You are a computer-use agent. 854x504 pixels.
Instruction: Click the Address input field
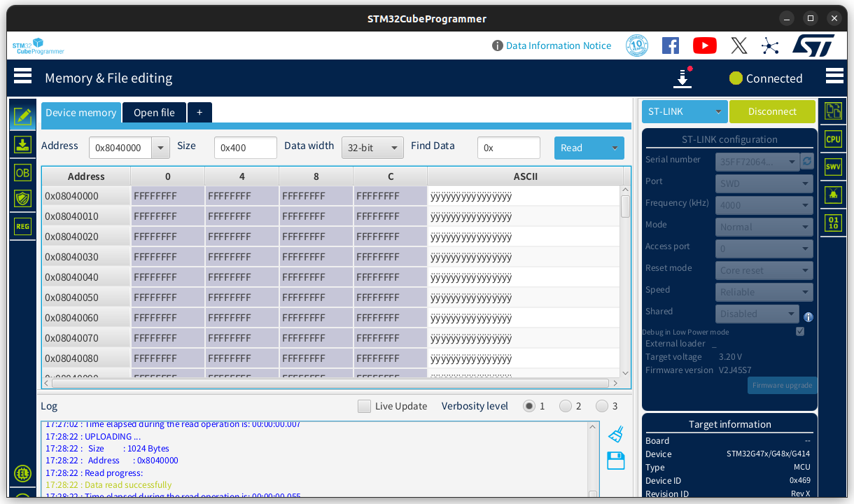tap(120, 148)
